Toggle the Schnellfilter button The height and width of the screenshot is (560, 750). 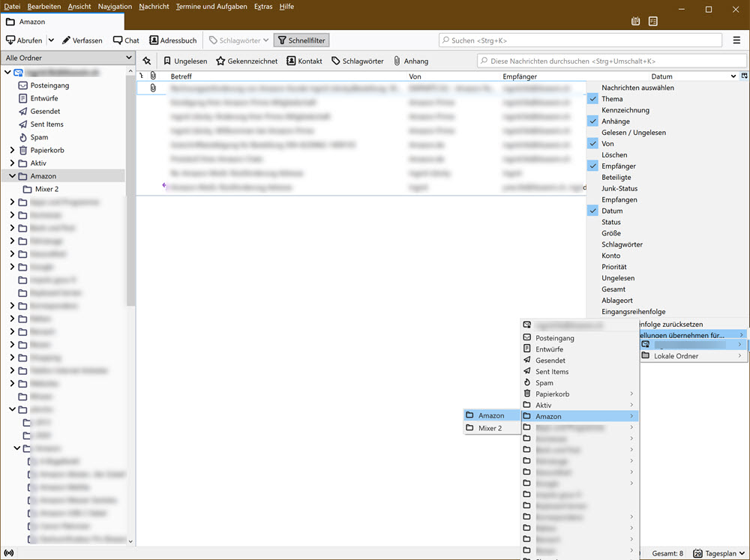(300, 40)
